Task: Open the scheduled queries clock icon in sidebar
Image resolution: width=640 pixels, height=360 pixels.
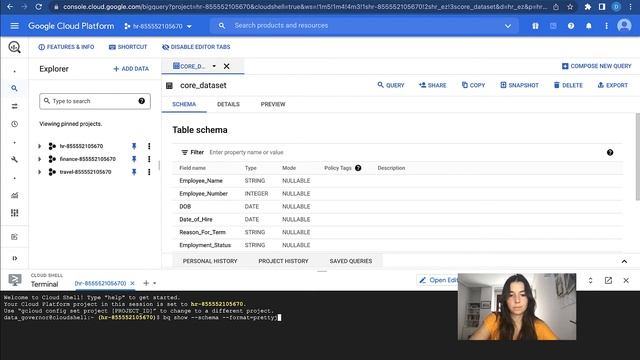Action: click(14, 124)
